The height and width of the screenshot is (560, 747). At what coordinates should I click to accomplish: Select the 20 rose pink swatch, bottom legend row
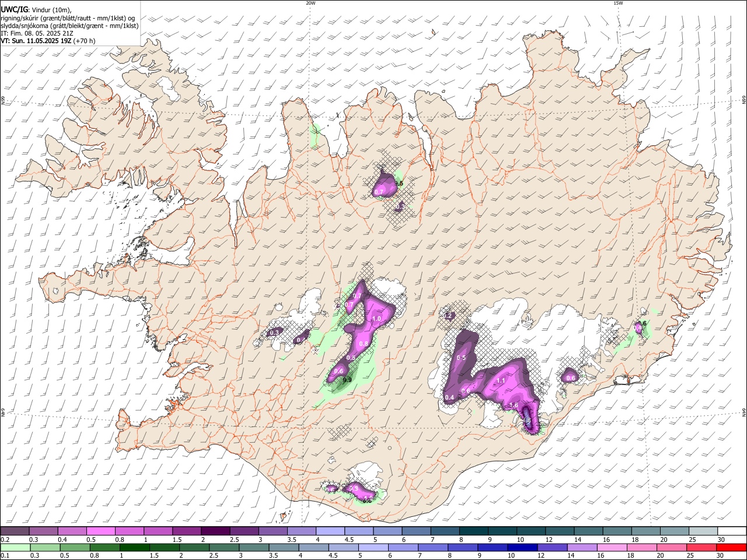[x=671, y=547]
